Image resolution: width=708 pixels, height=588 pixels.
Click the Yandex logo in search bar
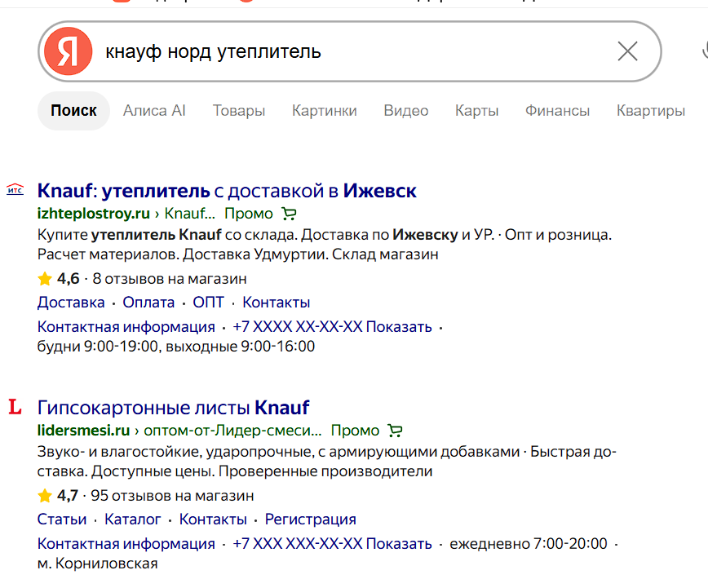pyautogui.click(x=69, y=51)
